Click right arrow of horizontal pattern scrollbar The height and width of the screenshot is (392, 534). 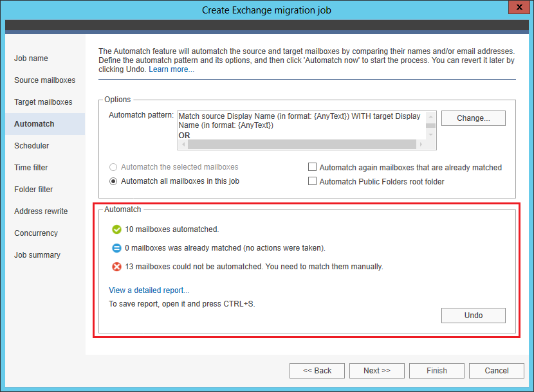tap(421, 145)
